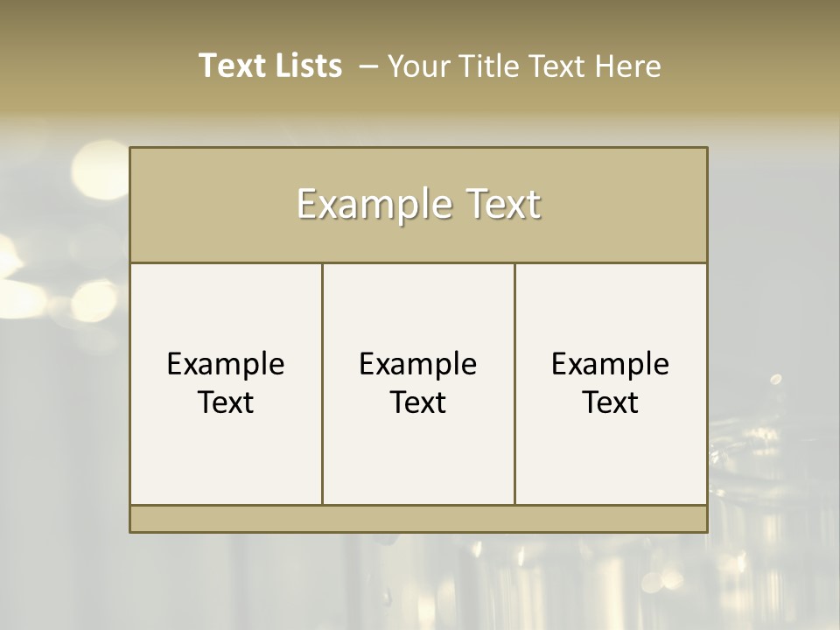
Task: Click the thin tan footer strip of the table
Action: click(x=418, y=519)
